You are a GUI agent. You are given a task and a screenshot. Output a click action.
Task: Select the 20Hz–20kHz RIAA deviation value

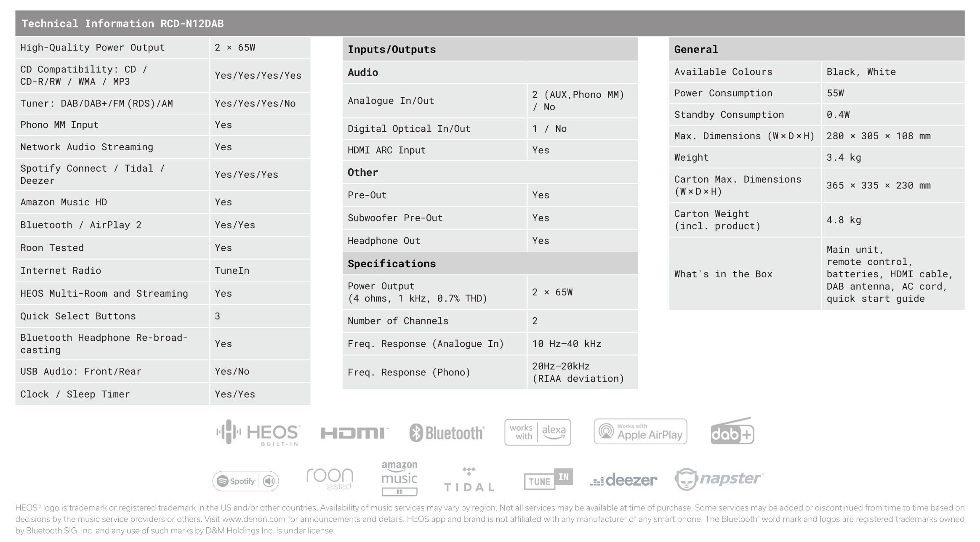[578, 372]
